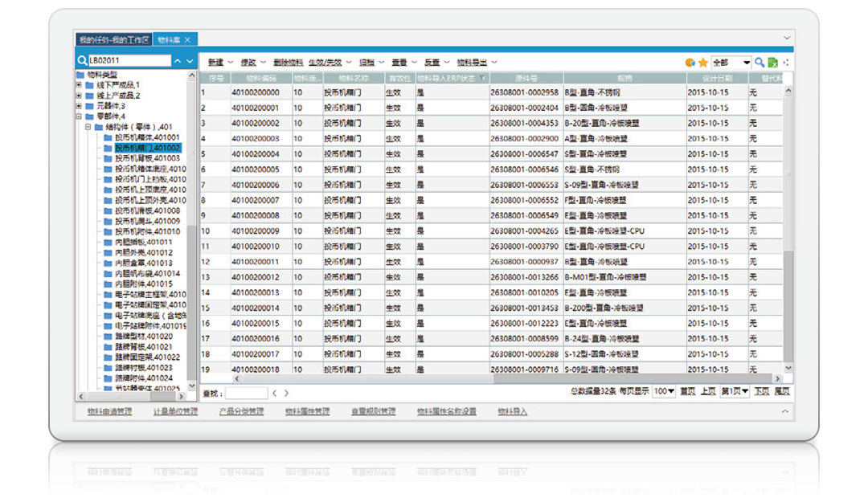868x498 pixels.
Task: Expand the 线下产成品,1 tree node
Action: coord(79,85)
